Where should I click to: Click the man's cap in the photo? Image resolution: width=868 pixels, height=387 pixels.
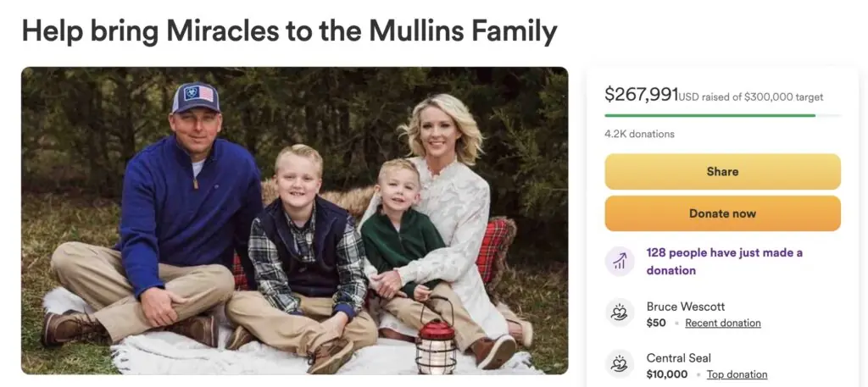point(195,98)
